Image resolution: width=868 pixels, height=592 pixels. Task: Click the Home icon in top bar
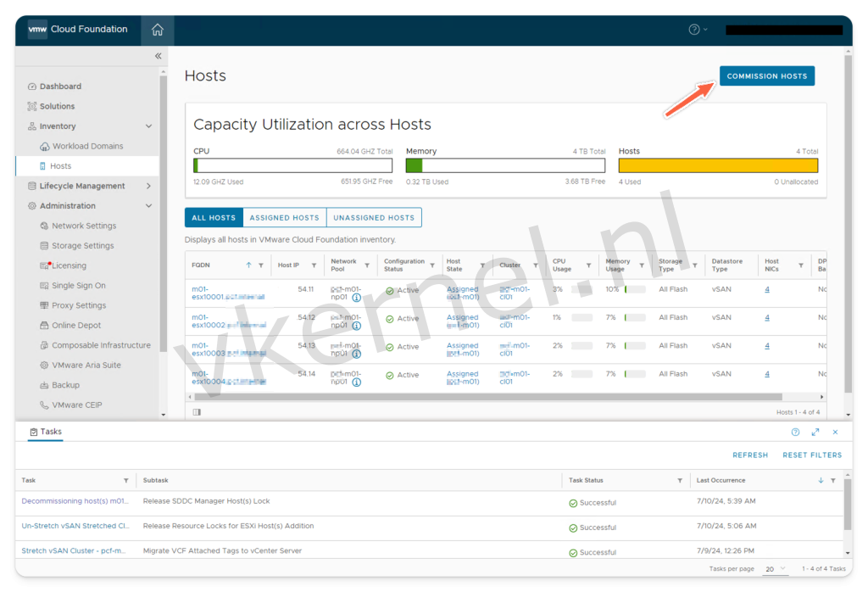point(157,30)
